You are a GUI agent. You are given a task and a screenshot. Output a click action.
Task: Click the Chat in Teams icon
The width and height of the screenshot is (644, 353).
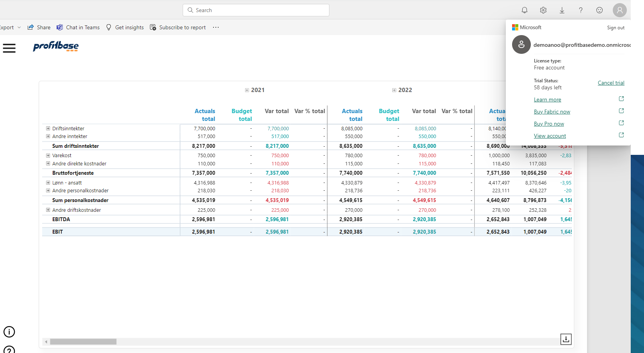(x=60, y=27)
